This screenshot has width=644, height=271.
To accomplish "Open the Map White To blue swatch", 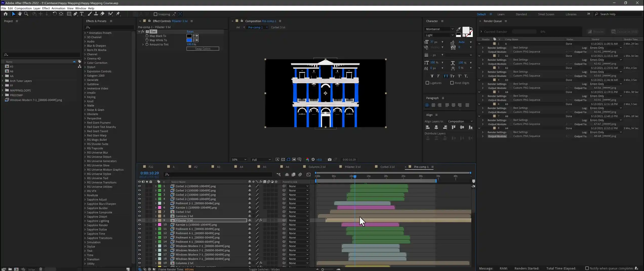I will [189, 40].
